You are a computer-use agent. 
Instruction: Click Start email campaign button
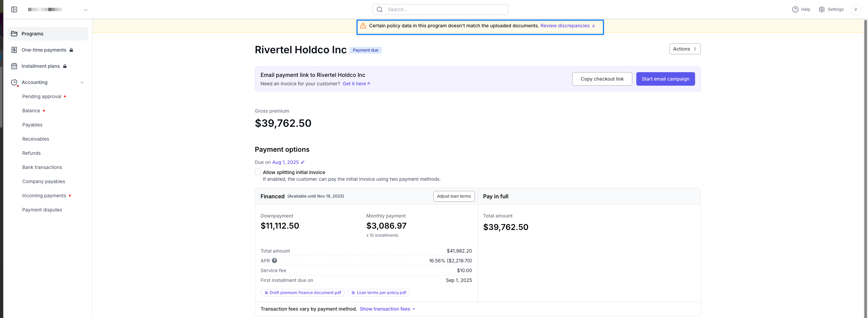click(665, 79)
